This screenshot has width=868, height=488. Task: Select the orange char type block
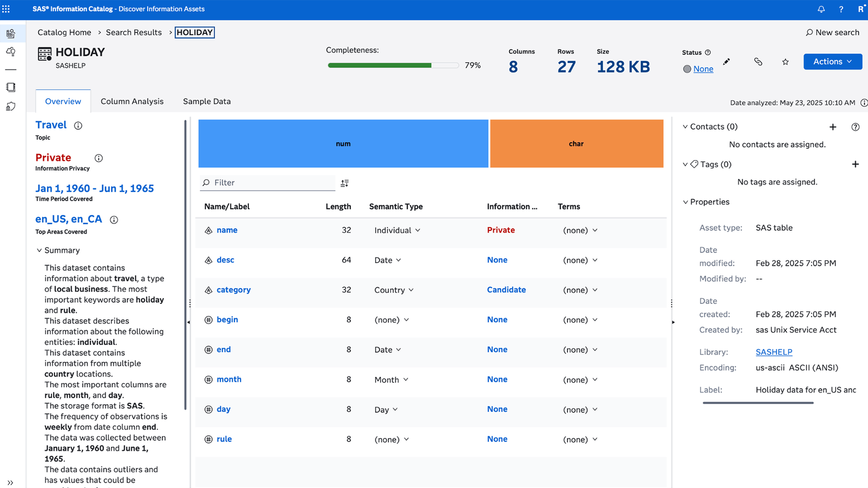577,144
